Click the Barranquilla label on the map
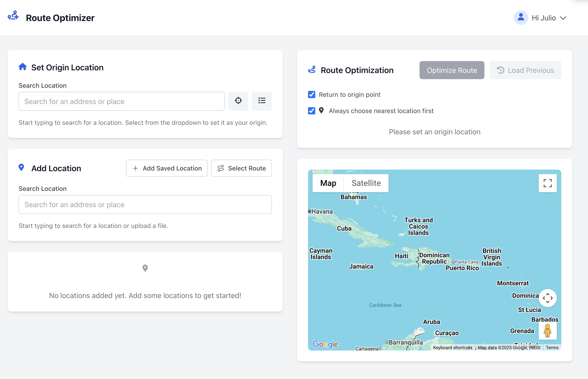Image resolution: width=588 pixels, height=379 pixels. (x=406, y=342)
